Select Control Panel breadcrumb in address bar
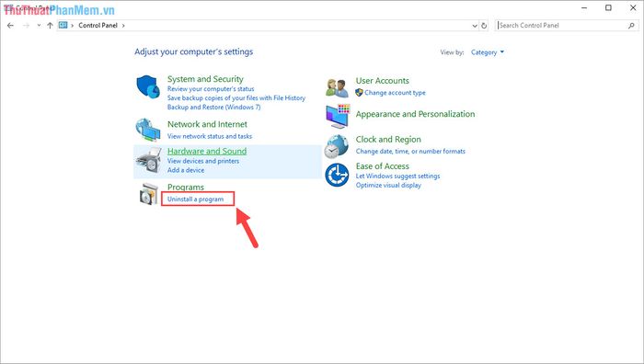This screenshot has width=644, height=364. tap(98, 26)
